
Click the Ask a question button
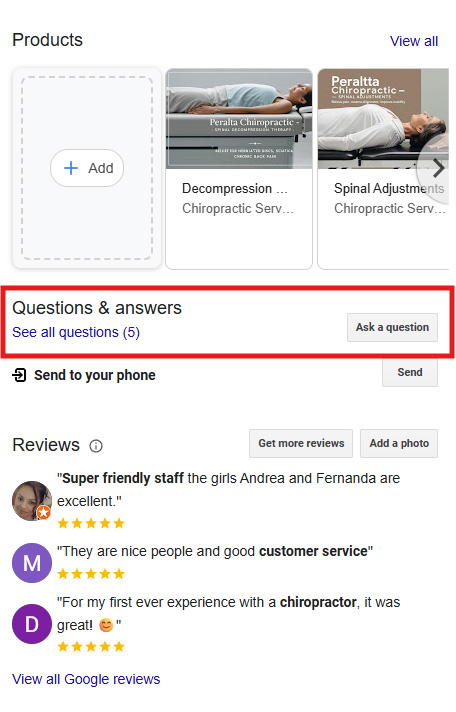392,327
